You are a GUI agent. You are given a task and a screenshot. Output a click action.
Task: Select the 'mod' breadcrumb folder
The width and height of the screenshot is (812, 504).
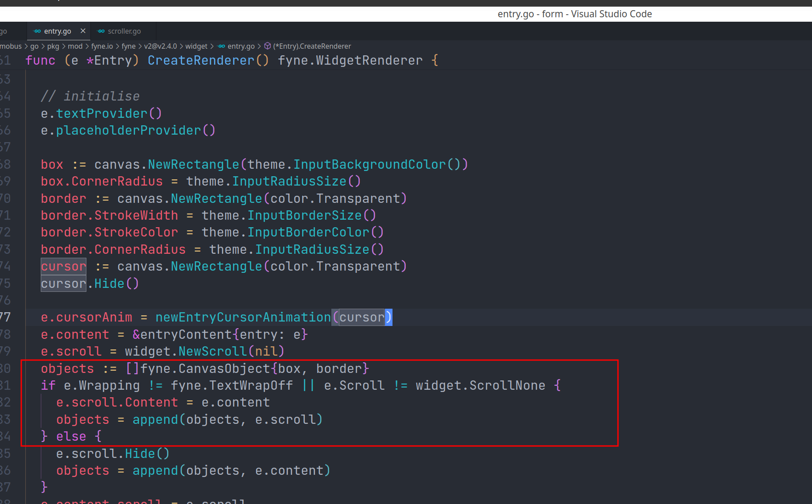point(75,46)
